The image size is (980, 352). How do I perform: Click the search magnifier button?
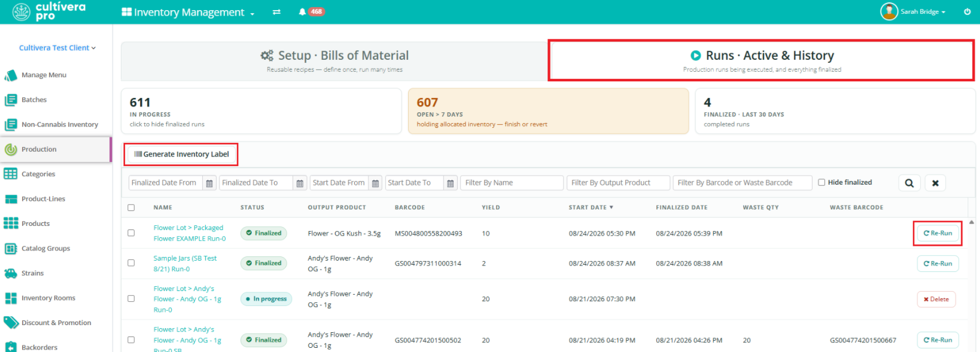[909, 183]
